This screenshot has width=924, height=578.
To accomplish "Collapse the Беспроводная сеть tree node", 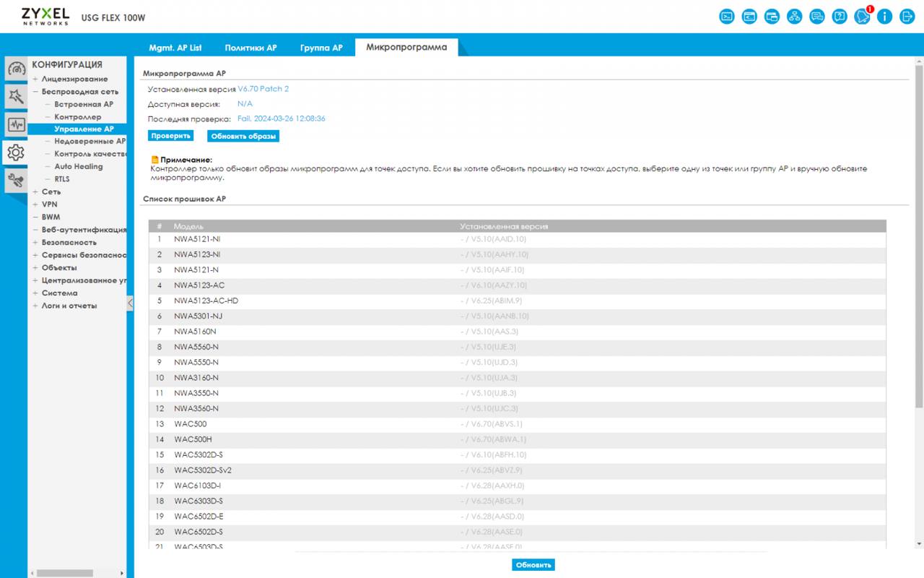I will 35,92.
